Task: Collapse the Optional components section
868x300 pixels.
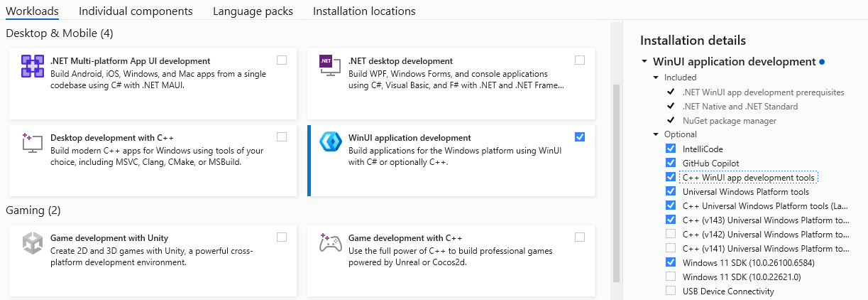Action: tap(656, 134)
